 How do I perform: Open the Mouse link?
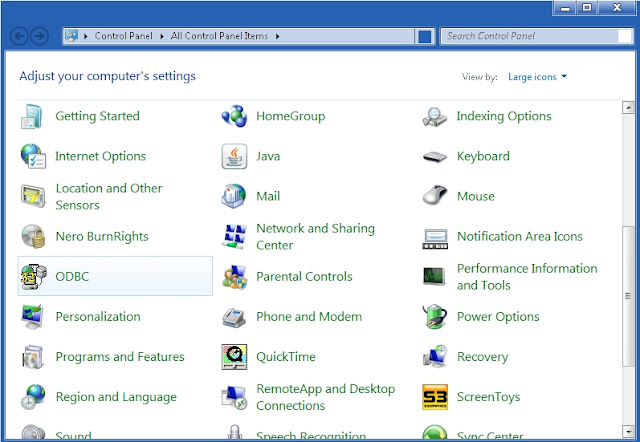(476, 196)
